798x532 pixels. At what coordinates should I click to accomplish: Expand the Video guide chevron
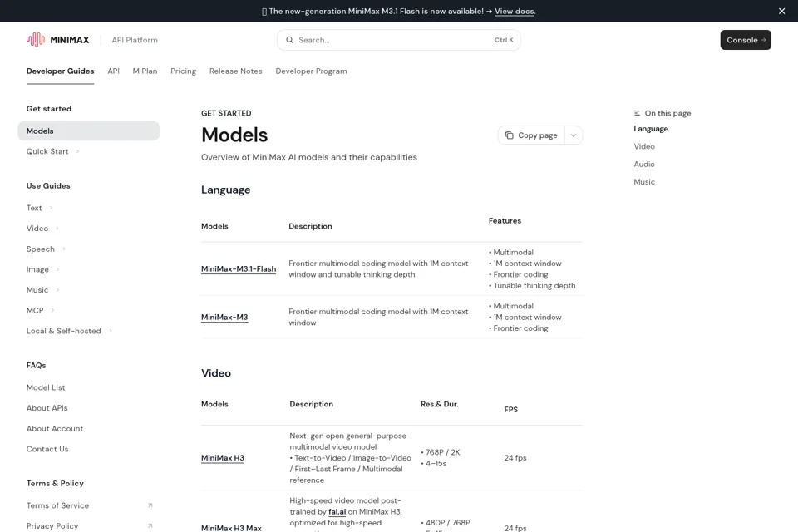[x=57, y=228]
